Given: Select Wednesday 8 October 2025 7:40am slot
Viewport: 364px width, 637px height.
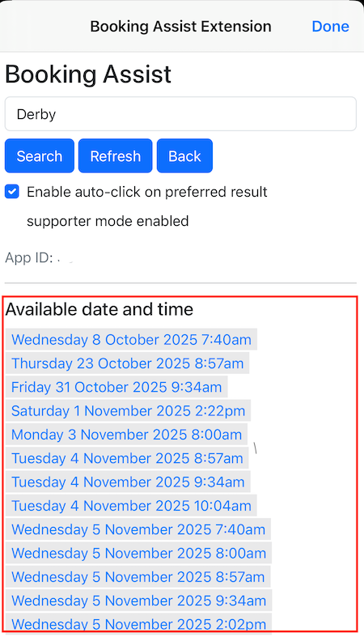Looking at the screenshot, I should [x=131, y=340].
